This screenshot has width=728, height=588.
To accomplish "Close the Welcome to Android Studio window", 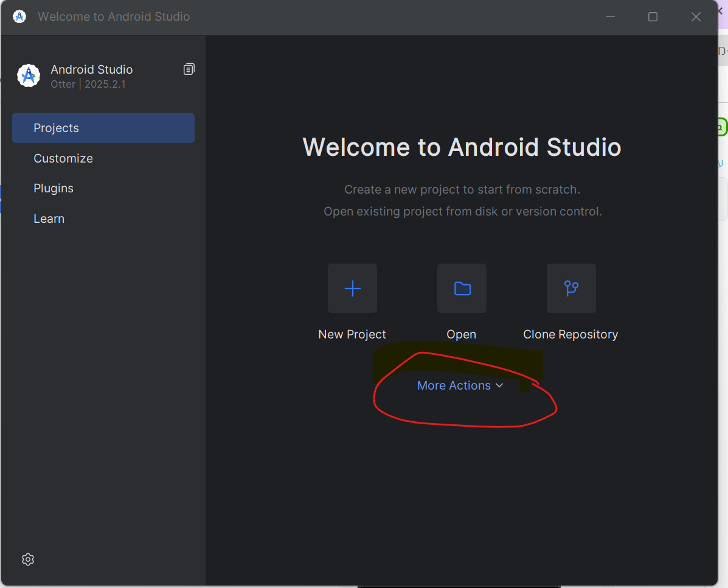I will tap(696, 17).
